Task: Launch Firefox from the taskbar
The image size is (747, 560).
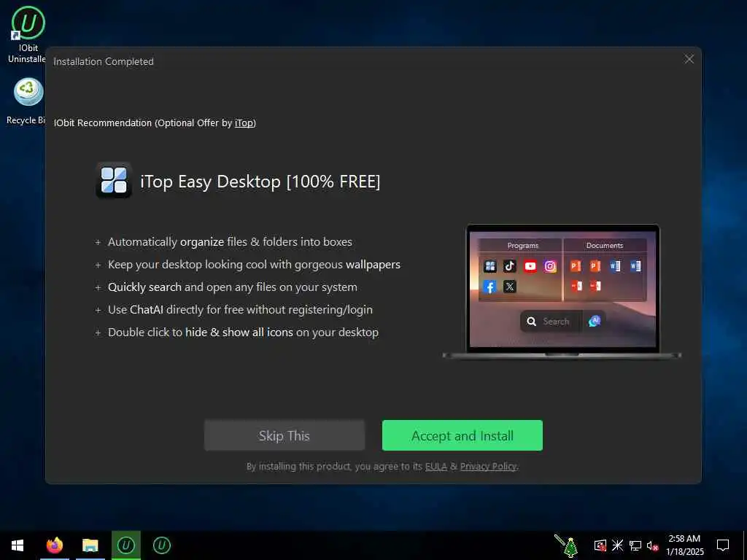Action: point(54,545)
